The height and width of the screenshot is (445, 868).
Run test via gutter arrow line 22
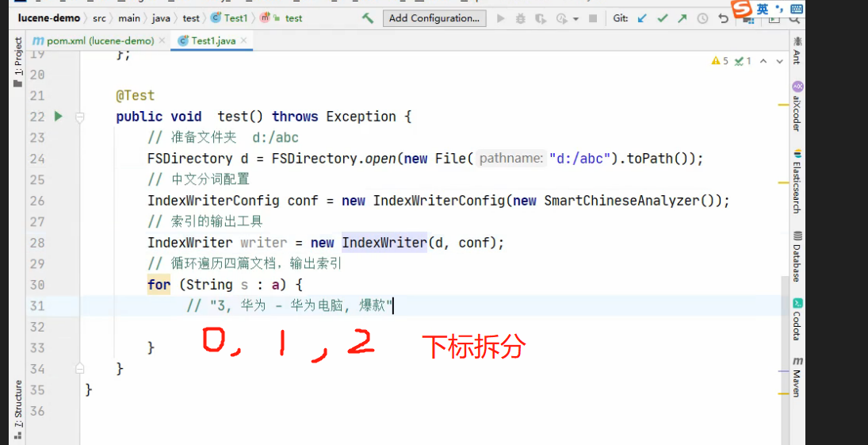click(x=58, y=117)
